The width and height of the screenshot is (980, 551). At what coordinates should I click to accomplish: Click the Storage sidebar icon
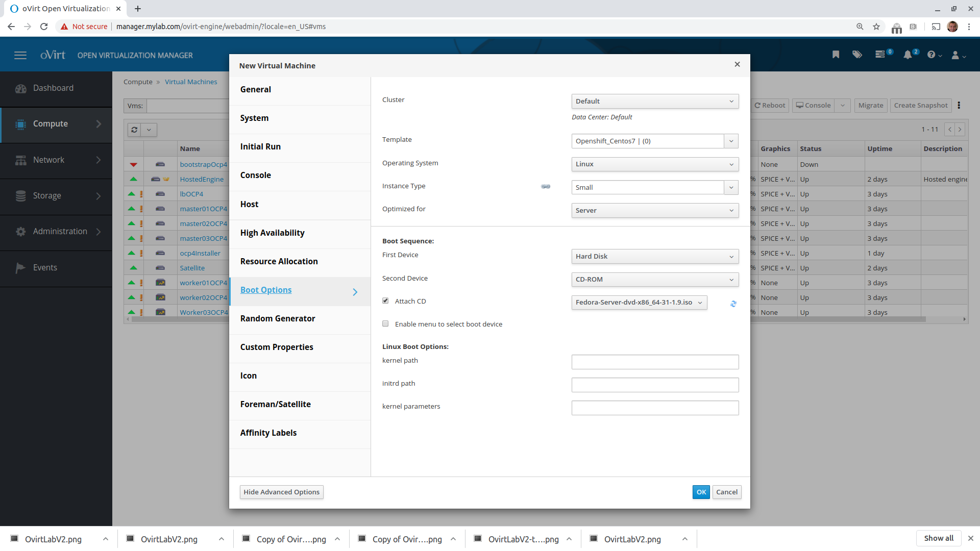pos(21,196)
